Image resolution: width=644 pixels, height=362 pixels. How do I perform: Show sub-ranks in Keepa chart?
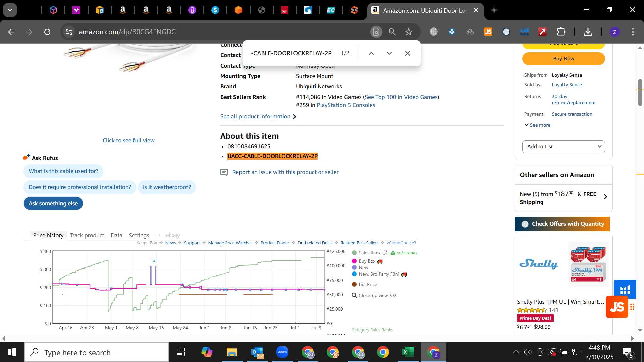tap(404, 253)
